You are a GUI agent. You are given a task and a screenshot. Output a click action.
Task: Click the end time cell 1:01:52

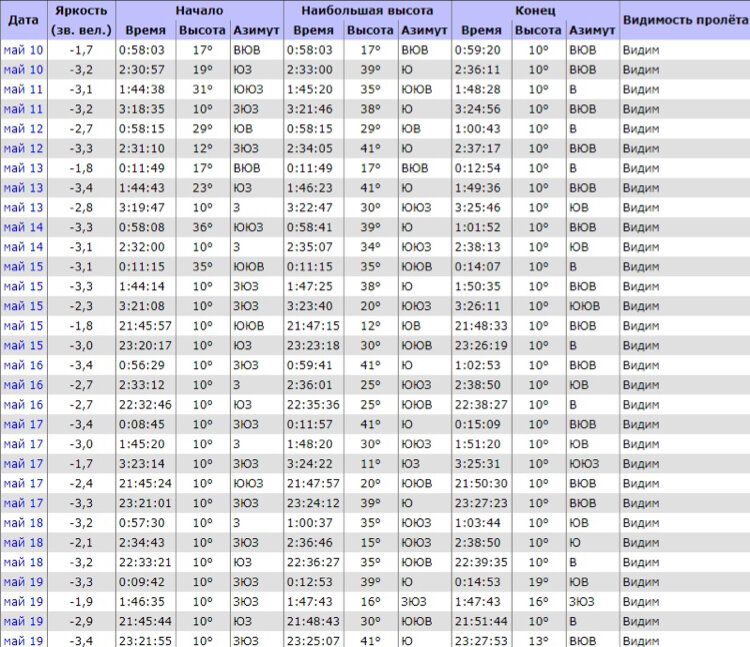click(x=481, y=228)
